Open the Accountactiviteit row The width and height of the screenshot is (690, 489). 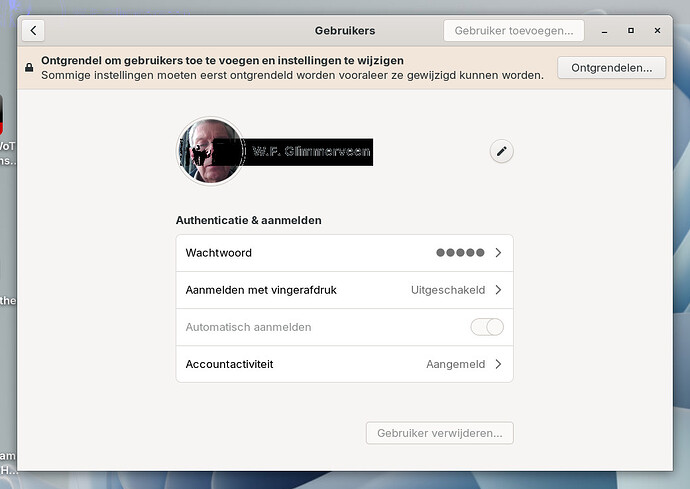click(x=345, y=364)
